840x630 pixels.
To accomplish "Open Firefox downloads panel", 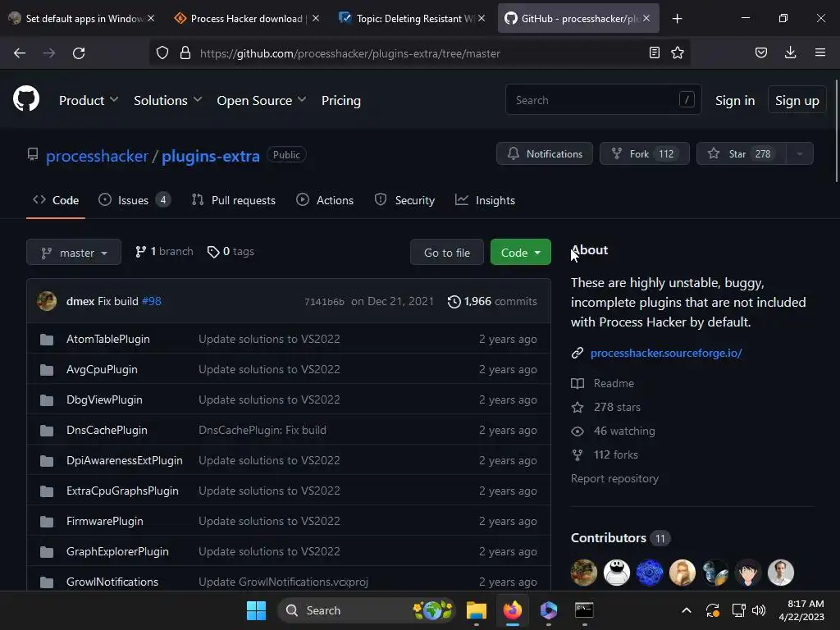I will (790, 52).
